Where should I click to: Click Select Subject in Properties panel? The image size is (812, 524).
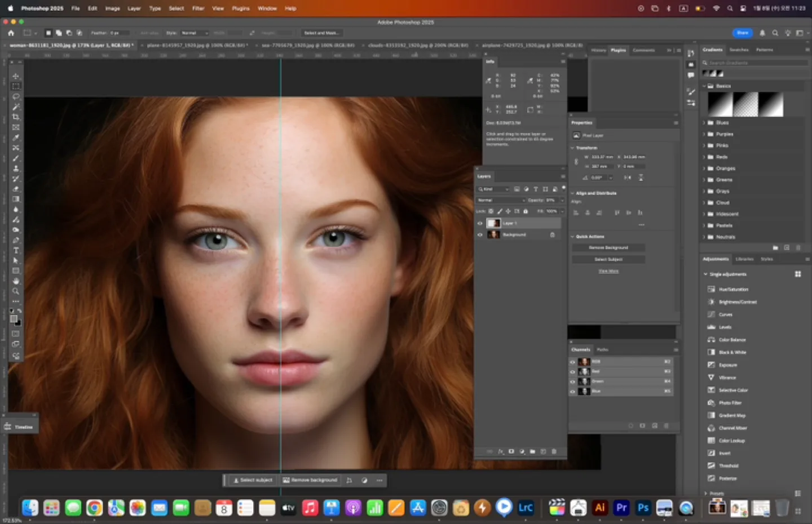click(608, 259)
